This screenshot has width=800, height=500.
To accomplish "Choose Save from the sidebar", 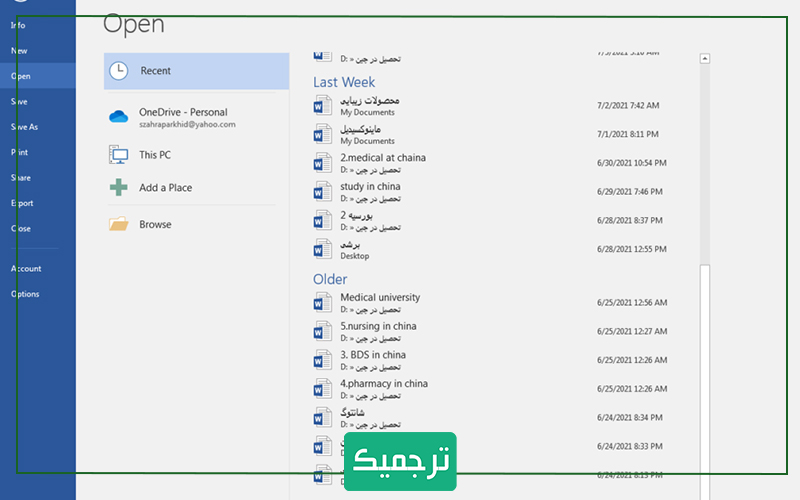I will click(x=19, y=102).
